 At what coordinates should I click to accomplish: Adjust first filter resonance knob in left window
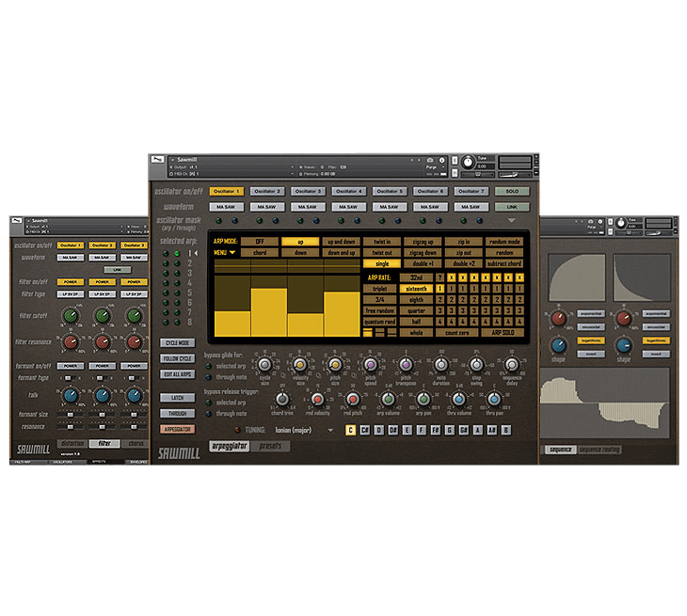point(70,341)
